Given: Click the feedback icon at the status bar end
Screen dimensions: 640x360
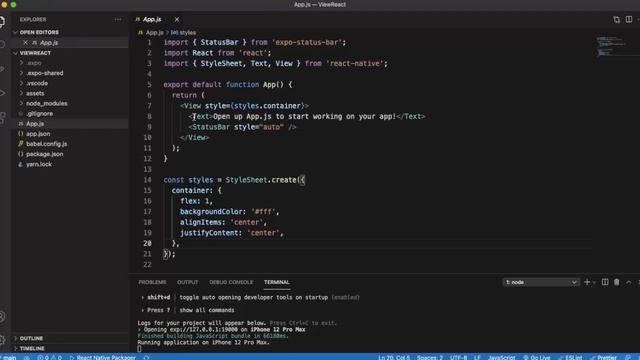Looking at the screenshot, I should [628, 357].
